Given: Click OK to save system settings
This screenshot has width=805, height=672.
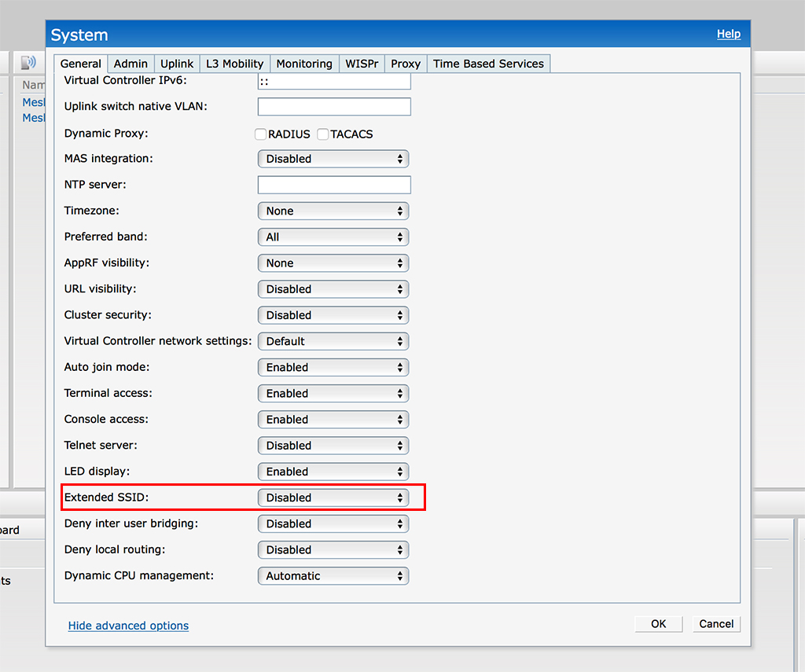Looking at the screenshot, I should pyautogui.click(x=658, y=623).
